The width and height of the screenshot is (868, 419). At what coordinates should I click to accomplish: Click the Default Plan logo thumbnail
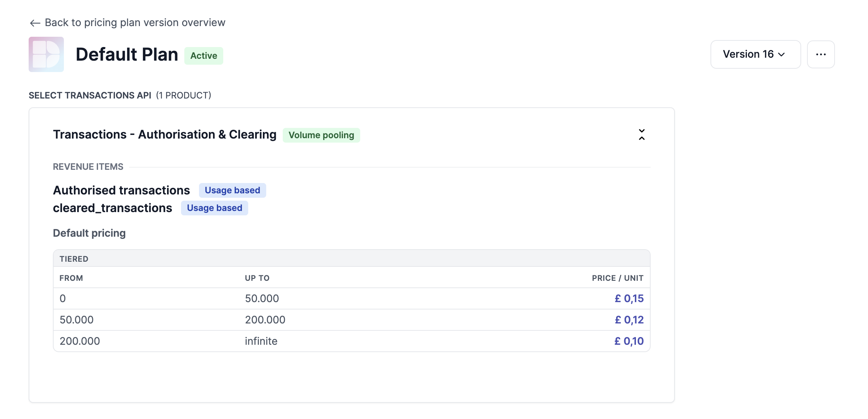pos(46,54)
